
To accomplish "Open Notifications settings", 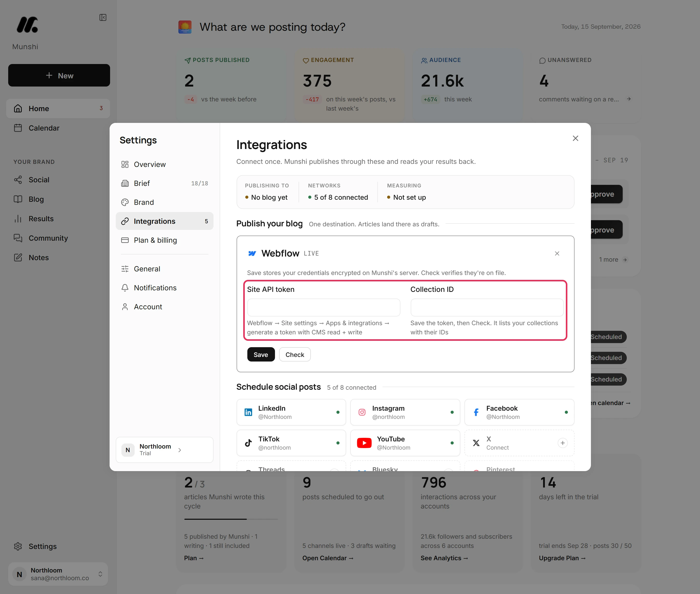I will 164,288.
